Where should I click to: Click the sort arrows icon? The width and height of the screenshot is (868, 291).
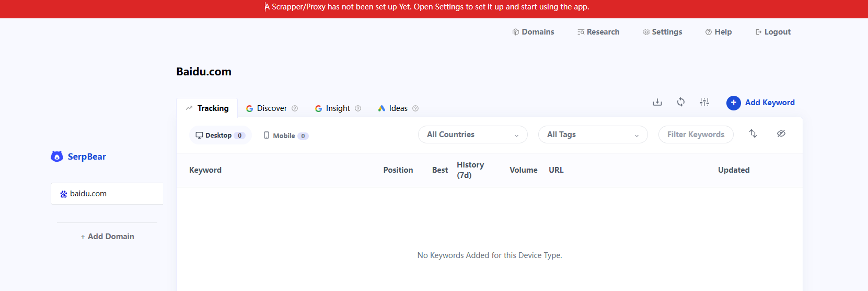pos(753,133)
